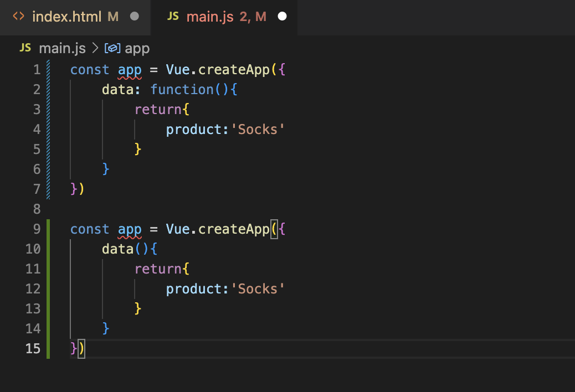Click the JS file icon on main.js tab
This screenshot has width=575, height=392.
pos(173,16)
